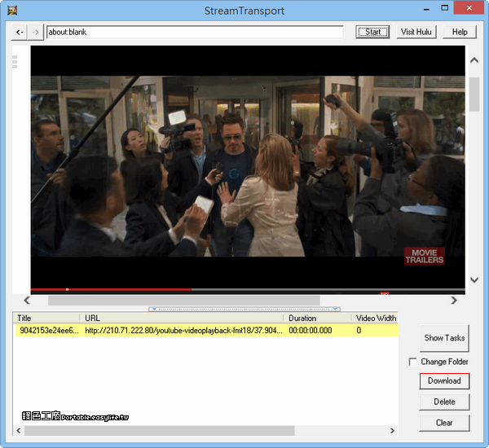
Task: Click the StreamTransport app icon in title bar
Action: [12, 11]
